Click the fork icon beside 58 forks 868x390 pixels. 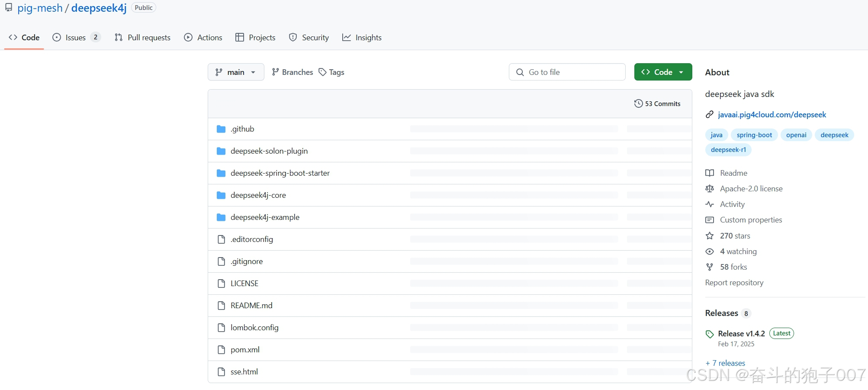coord(710,267)
